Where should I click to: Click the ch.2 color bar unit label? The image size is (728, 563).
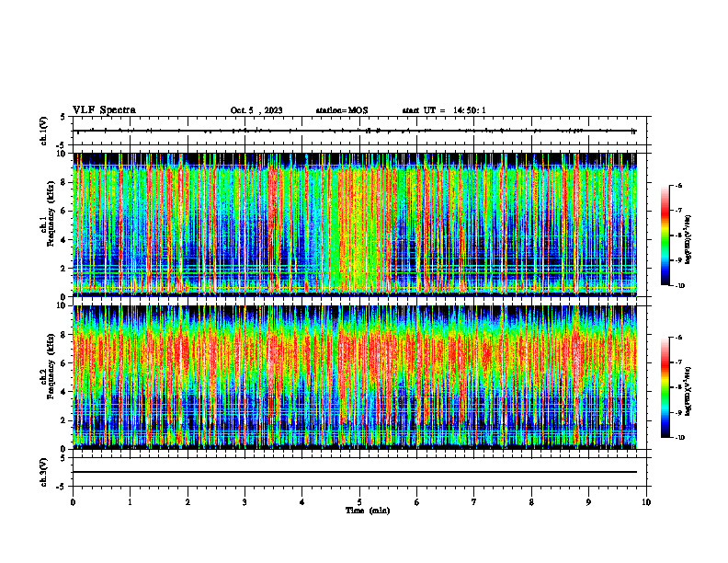tap(688, 392)
